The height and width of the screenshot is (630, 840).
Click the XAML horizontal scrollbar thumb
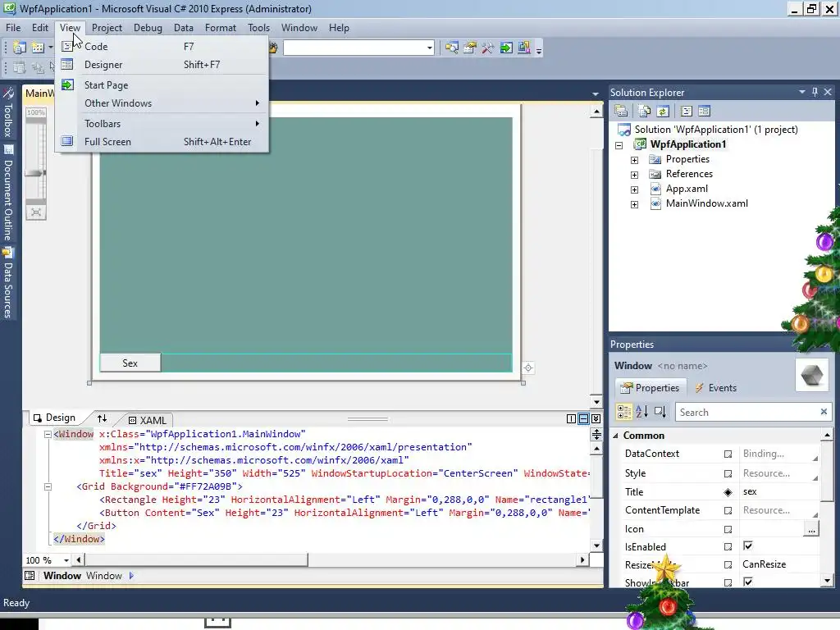coord(195,559)
